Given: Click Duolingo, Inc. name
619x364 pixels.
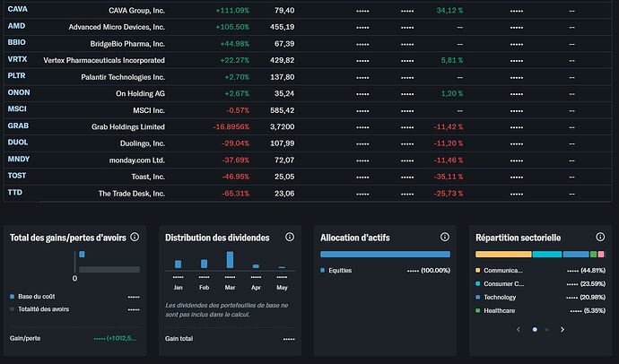Looking at the screenshot, I should 143,143.
